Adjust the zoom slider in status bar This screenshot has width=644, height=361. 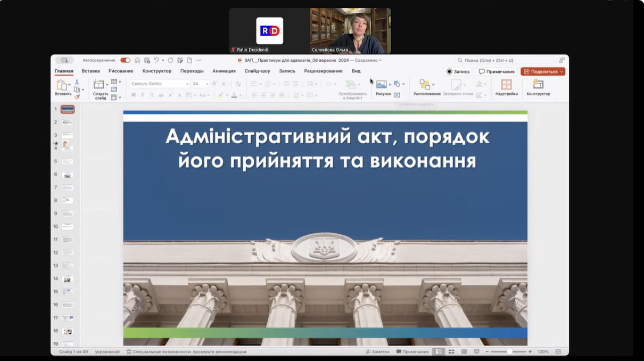pyautogui.click(x=509, y=352)
